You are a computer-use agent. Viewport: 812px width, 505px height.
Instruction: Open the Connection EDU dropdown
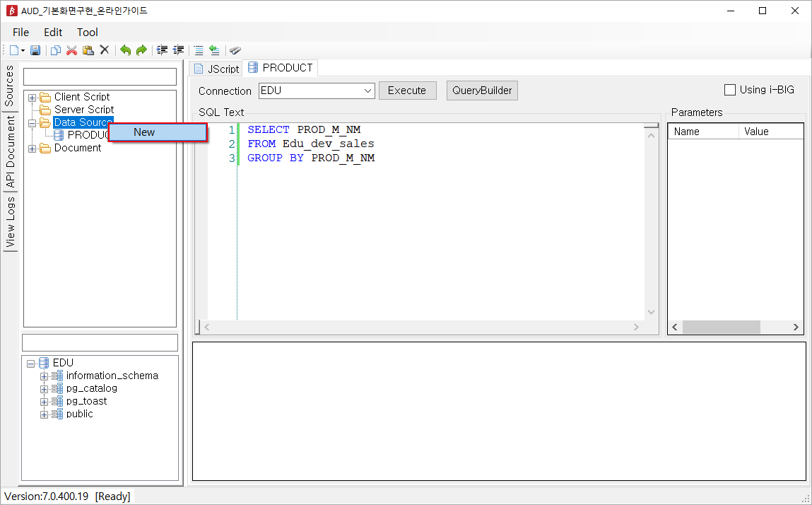point(317,91)
